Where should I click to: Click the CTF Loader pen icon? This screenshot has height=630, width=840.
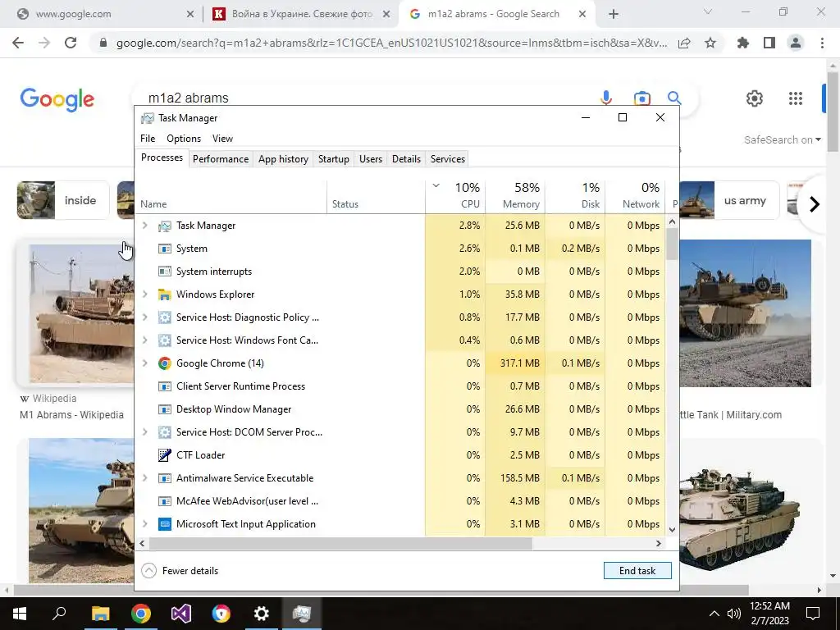(x=164, y=455)
